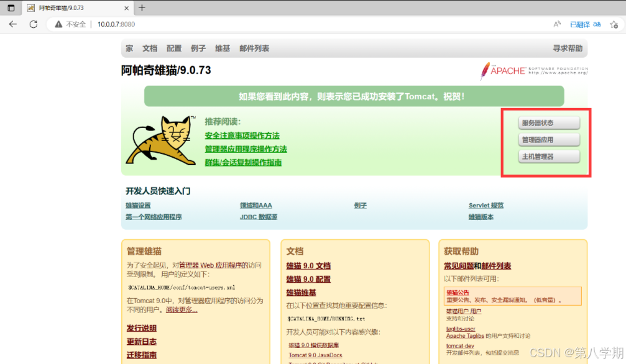Open 例子 link under 开发人员快速入门
Image resolution: width=626 pixels, height=364 pixels.
(360, 205)
